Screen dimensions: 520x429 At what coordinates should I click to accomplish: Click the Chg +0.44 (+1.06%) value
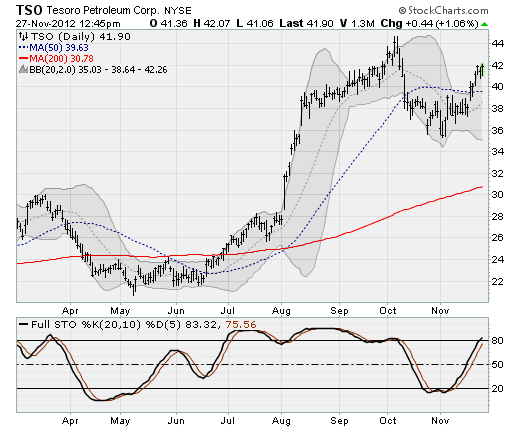[x=430, y=24]
